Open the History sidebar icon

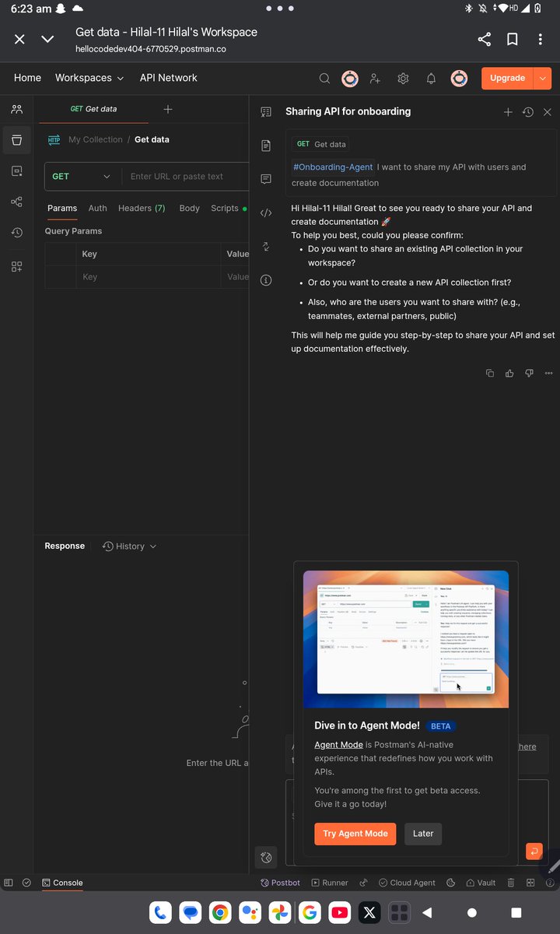coord(16,233)
